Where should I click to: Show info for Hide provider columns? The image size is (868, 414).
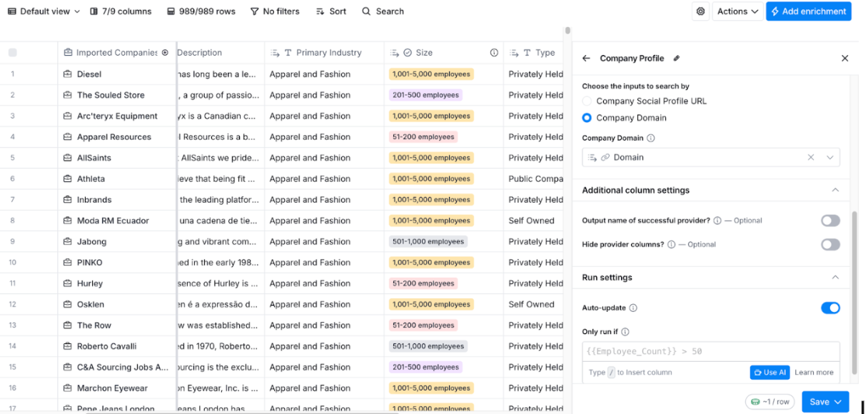671,245
